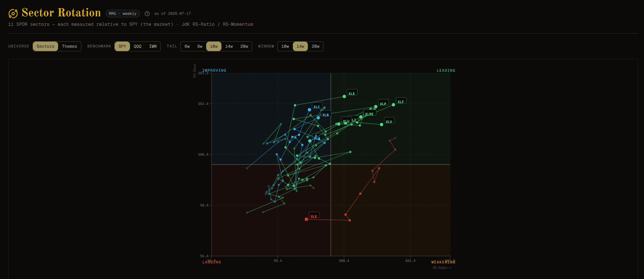Set tail length to 8w
Viewport: 644px width, 279px height.
coord(200,46)
